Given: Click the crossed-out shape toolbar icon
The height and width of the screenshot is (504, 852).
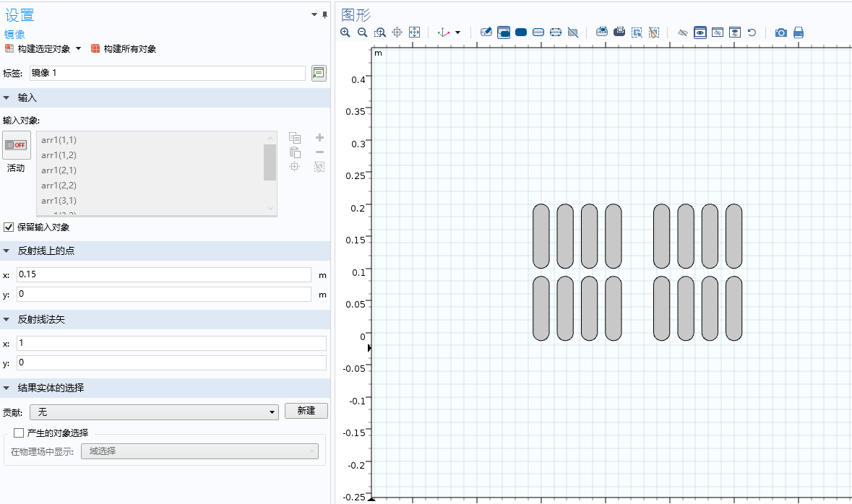Looking at the screenshot, I should coord(573,32).
